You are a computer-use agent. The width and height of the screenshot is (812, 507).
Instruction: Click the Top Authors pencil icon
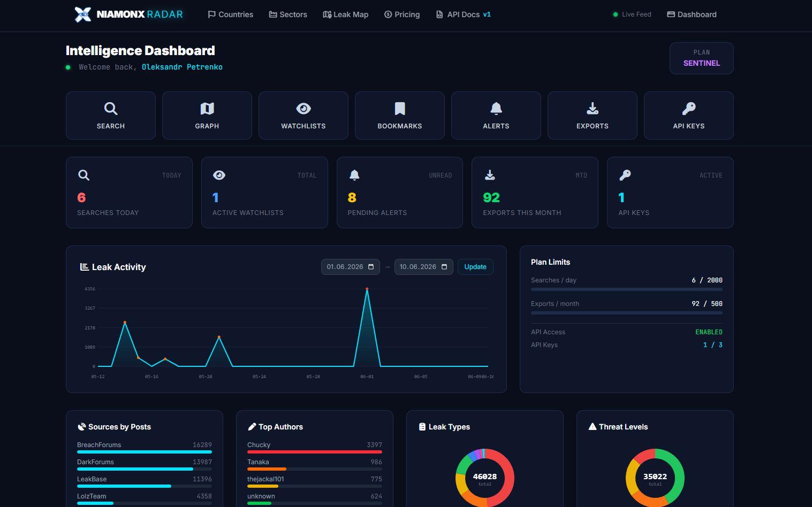pyautogui.click(x=252, y=427)
